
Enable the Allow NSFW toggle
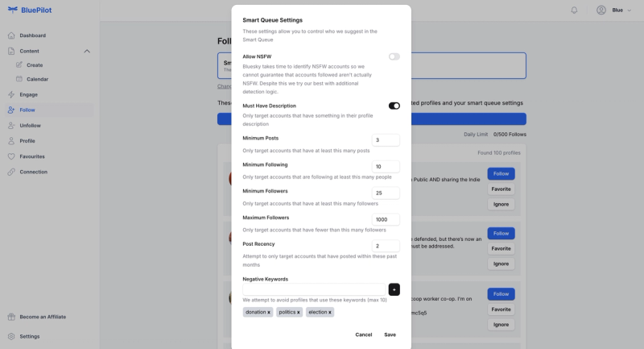394,56
